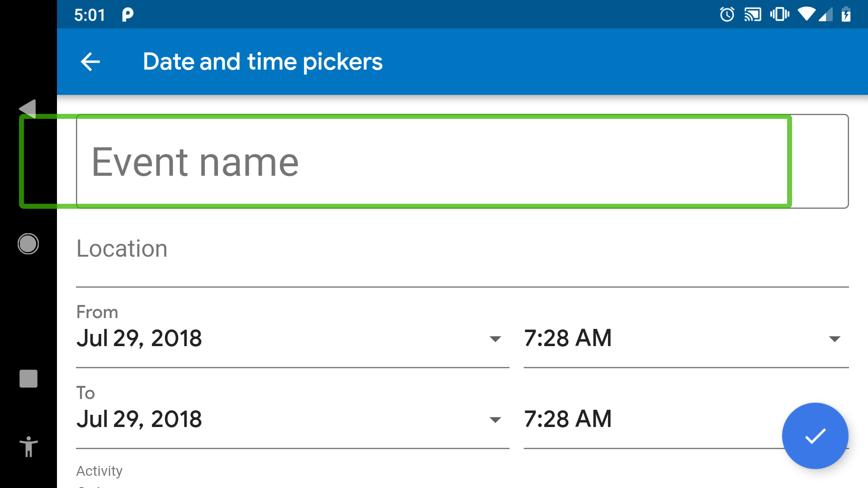Tap the accessibility figure icon
Image resolution: width=868 pixels, height=488 pixels.
coord(28,446)
